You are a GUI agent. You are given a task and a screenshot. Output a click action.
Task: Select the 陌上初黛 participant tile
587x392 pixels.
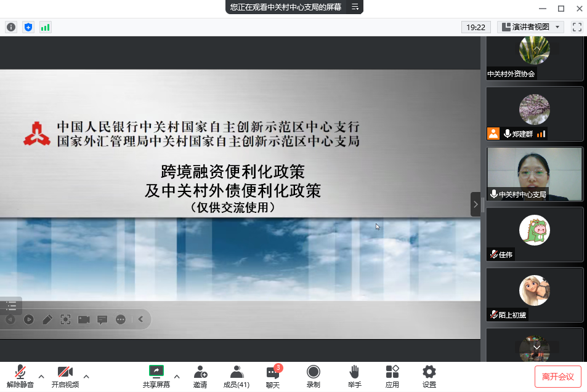pyautogui.click(x=535, y=294)
